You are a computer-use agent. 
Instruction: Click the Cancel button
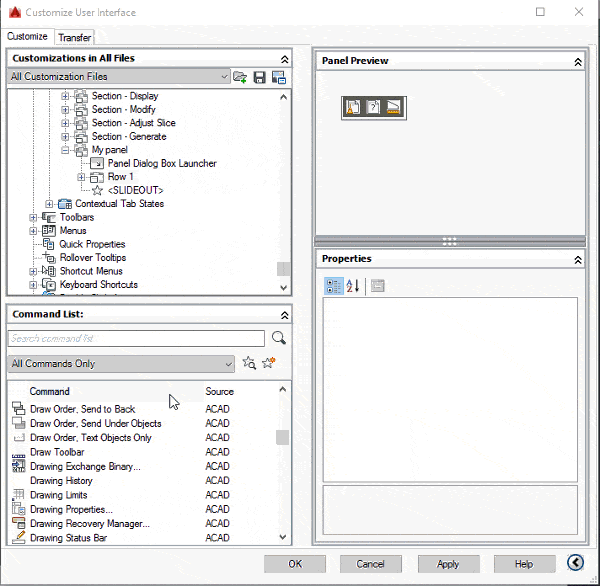click(x=371, y=564)
